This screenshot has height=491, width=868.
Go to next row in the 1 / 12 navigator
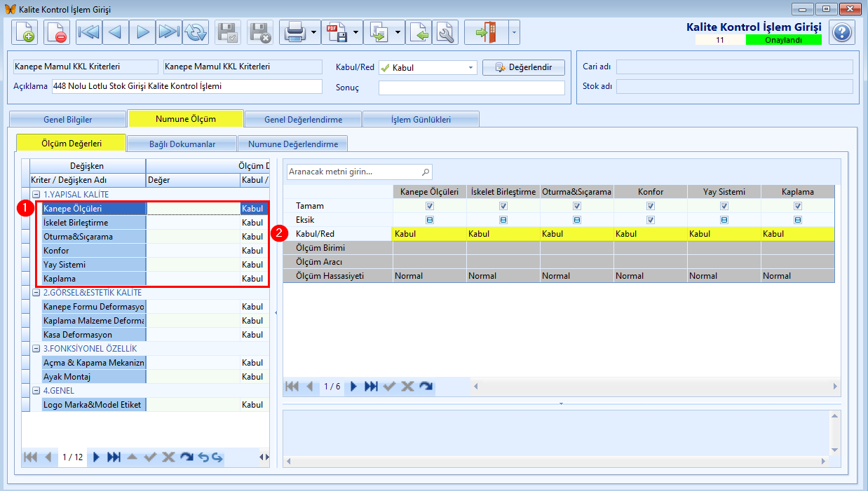pyautogui.click(x=97, y=457)
